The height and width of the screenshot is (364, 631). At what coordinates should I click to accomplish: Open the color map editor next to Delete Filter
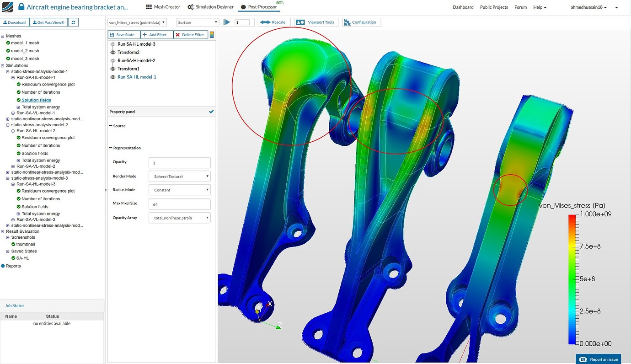click(x=212, y=34)
